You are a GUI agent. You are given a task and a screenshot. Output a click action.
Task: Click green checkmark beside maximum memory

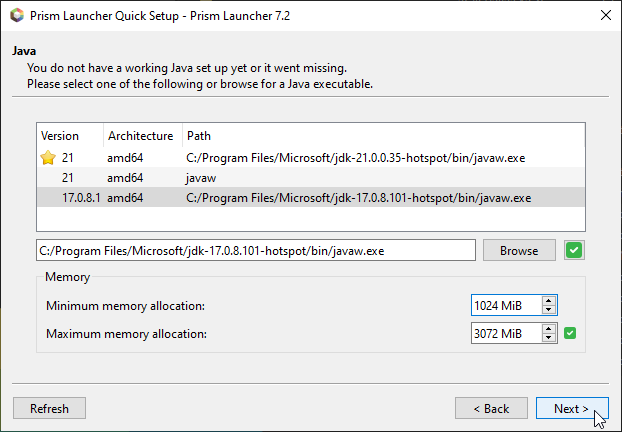(570, 333)
